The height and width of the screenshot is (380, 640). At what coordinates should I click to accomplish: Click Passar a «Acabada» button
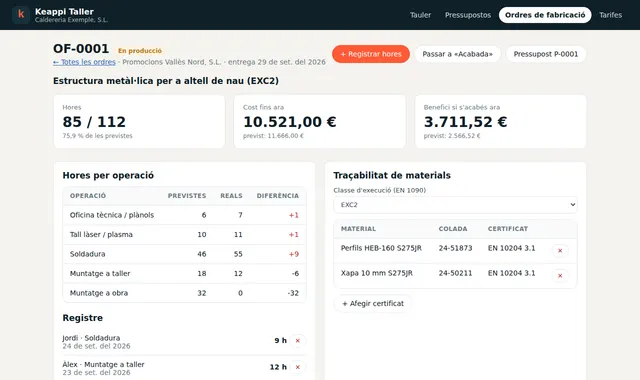(x=458, y=54)
